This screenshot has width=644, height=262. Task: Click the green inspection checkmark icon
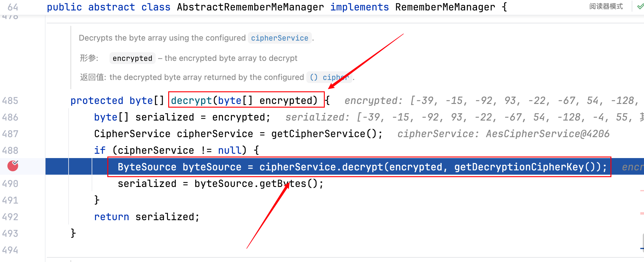[640, 7]
